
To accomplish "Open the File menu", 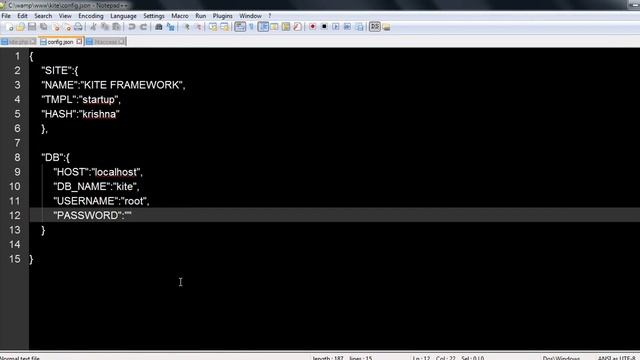I will 6,16.
